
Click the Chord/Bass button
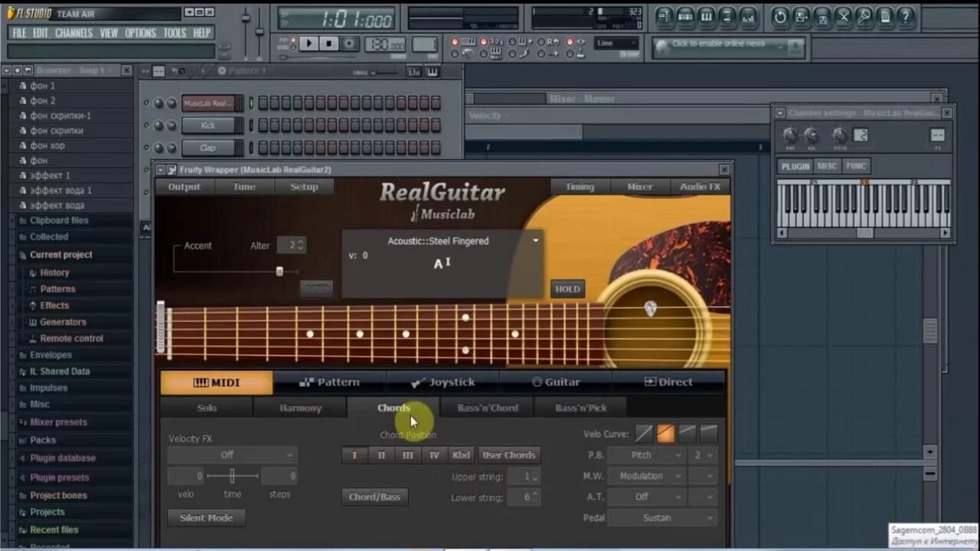374,497
